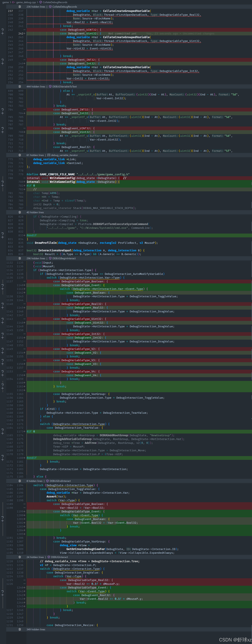Stage the DebugEvent_Int32 change at line 704
Viewport: 252px width, 644px height.
coord(3,113)
